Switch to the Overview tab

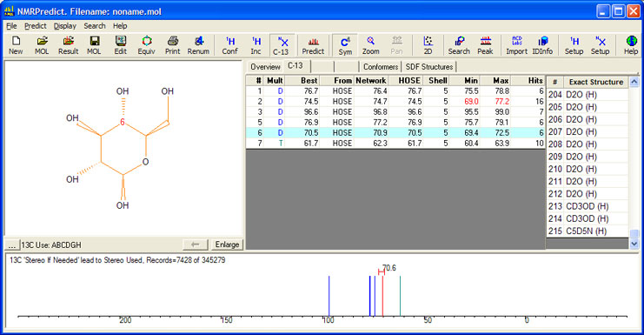(x=265, y=67)
